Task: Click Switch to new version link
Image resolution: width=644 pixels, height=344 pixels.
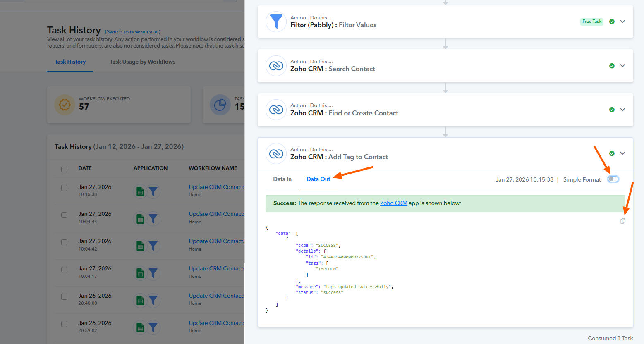Action: tap(132, 32)
